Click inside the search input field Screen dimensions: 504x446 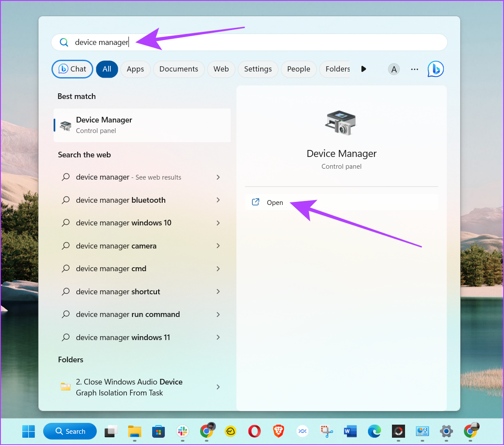(x=249, y=42)
